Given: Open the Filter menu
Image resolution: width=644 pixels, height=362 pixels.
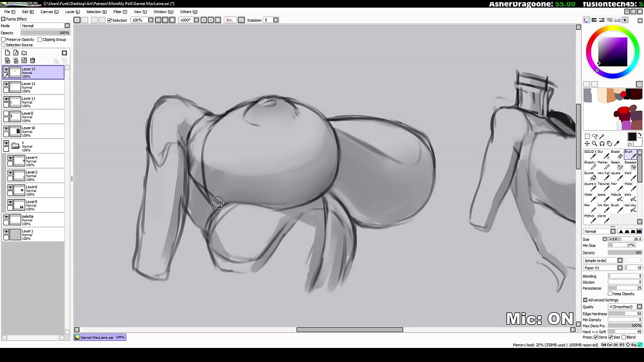Looking at the screenshot, I should point(120,12).
